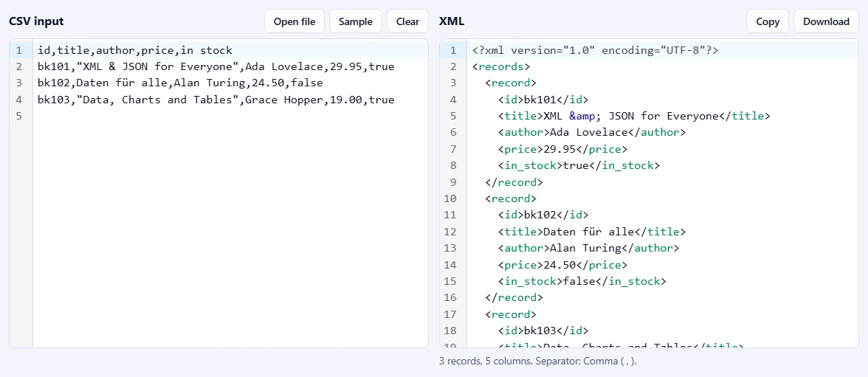The width and height of the screenshot is (868, 377).
Task: Place cursor on empty CSV line 5
Action: click(x=230, y=117)
